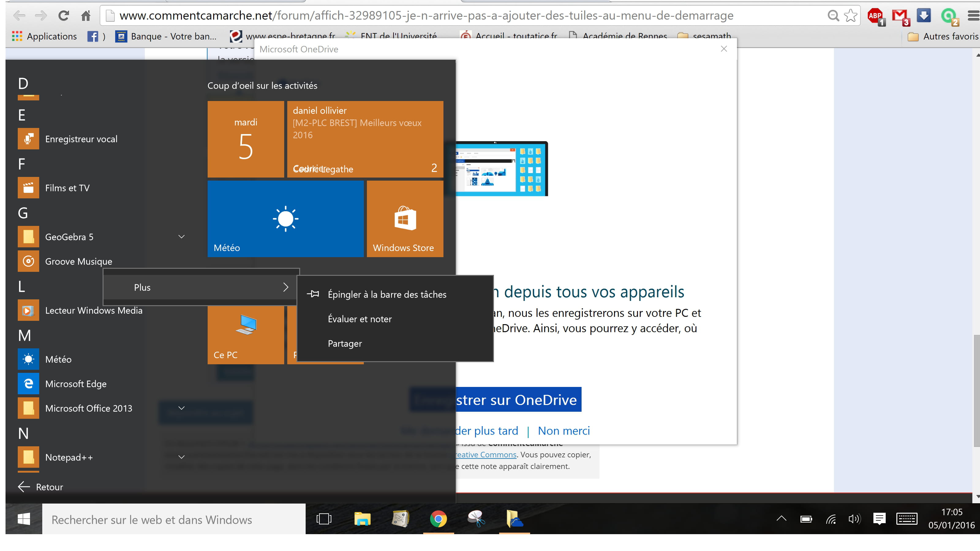This screenshot has height=551, width=980.
Task: Open Banque bookmark
Action: [x=166, y=36]
